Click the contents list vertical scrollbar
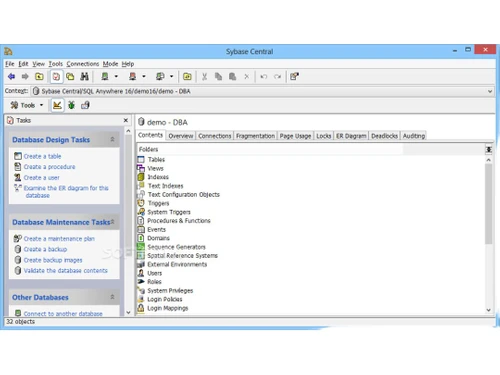 pos(489,235)
